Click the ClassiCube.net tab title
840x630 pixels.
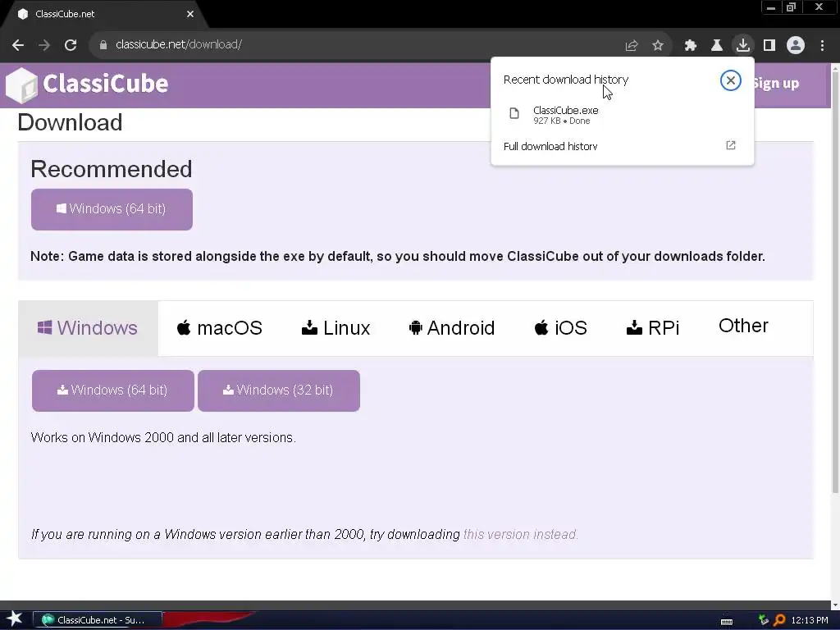click(65, 14)
